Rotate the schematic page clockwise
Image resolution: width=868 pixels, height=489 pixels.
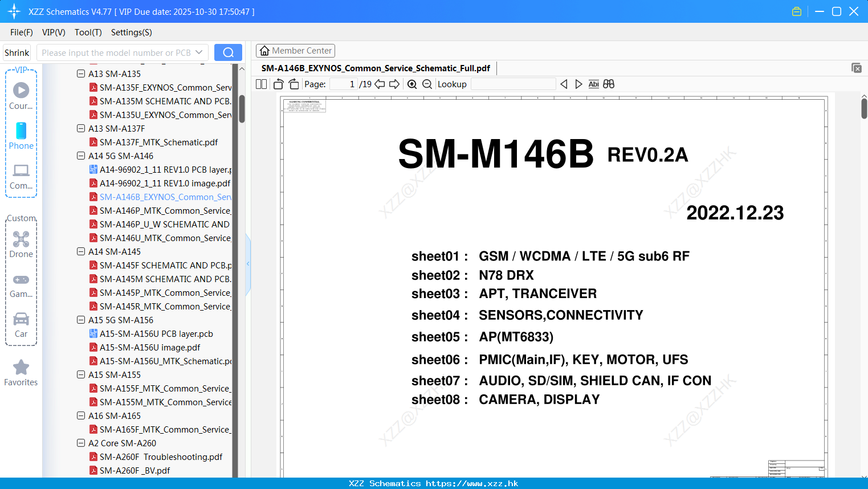click(293, 84)
